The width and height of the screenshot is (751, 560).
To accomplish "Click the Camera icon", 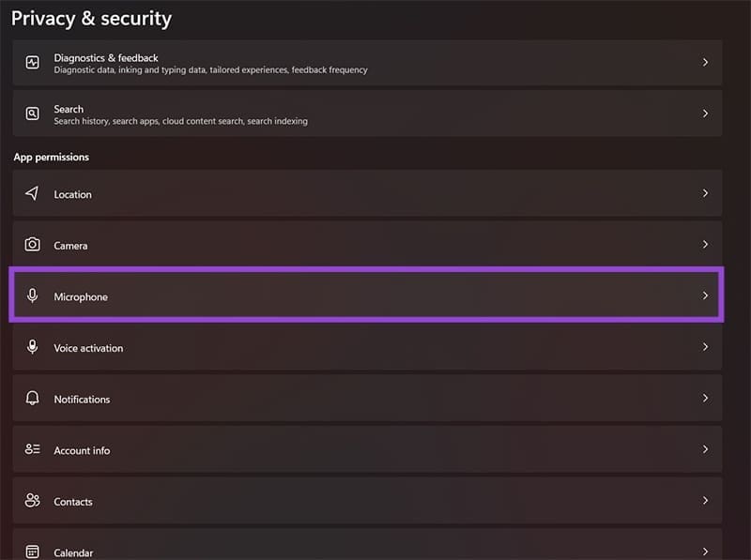I will point(33,245).
